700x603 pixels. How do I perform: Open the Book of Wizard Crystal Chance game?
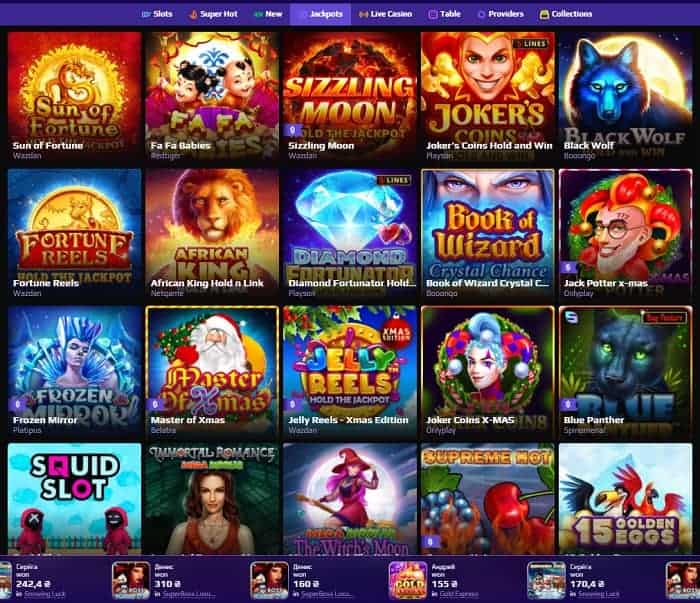click(x=488, y=234)
